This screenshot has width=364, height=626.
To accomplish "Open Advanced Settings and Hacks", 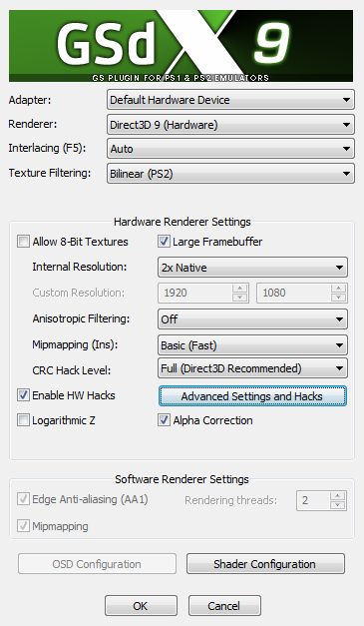I will (x=252, y=396).
